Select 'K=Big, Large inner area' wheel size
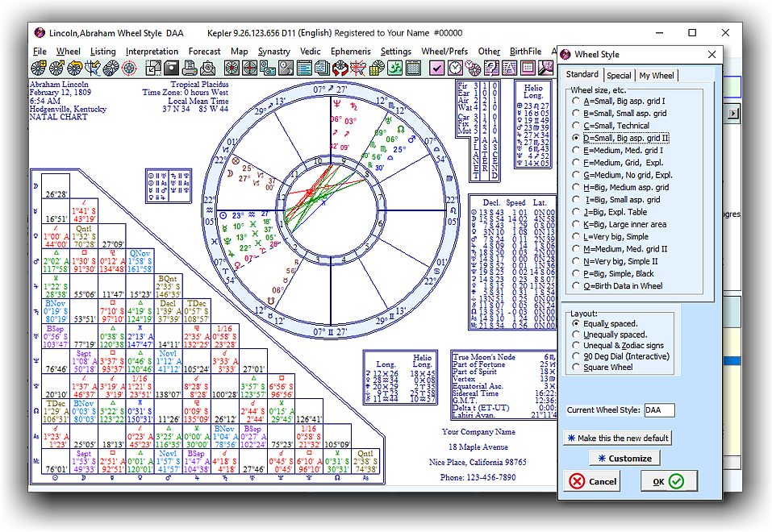The height and width of the screenshot is (532, 772). click(575, 224)
